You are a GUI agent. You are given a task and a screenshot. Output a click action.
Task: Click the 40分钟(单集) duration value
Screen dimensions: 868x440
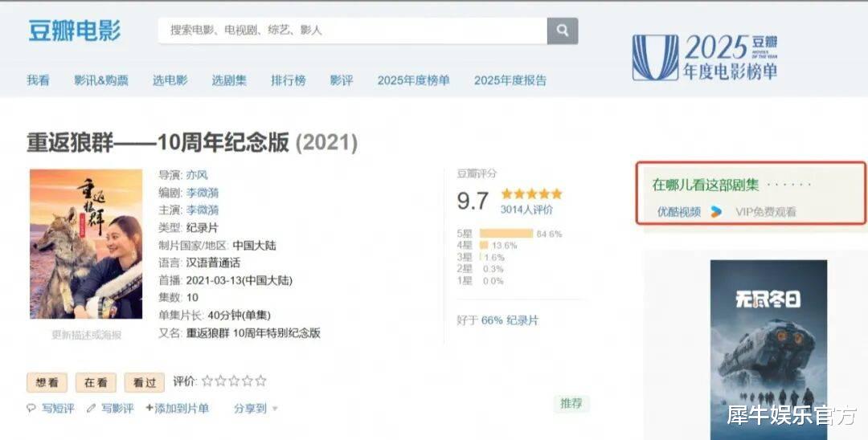pyautogui.click(x=240, y=316)
